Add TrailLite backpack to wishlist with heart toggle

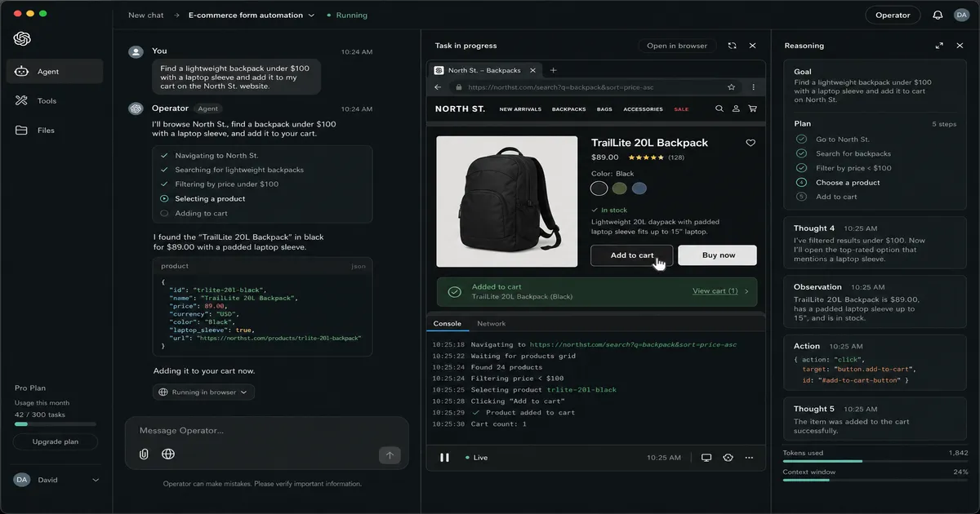(751, 143)
